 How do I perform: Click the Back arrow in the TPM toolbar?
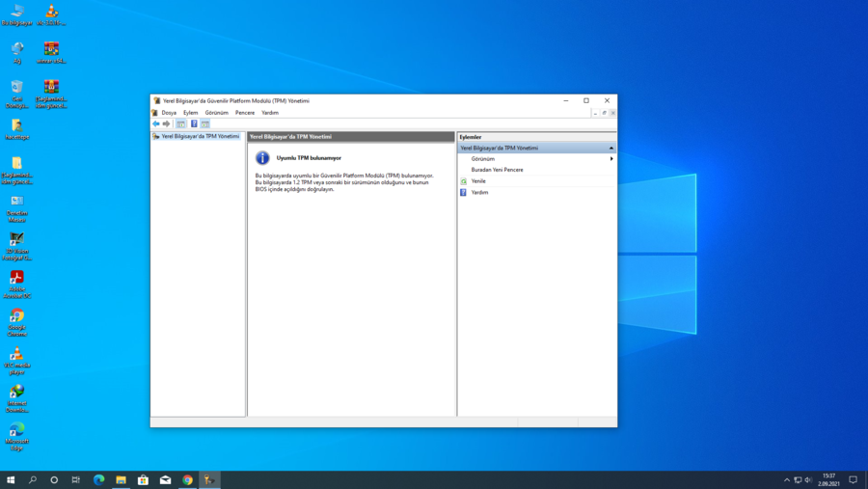point(156,124)
